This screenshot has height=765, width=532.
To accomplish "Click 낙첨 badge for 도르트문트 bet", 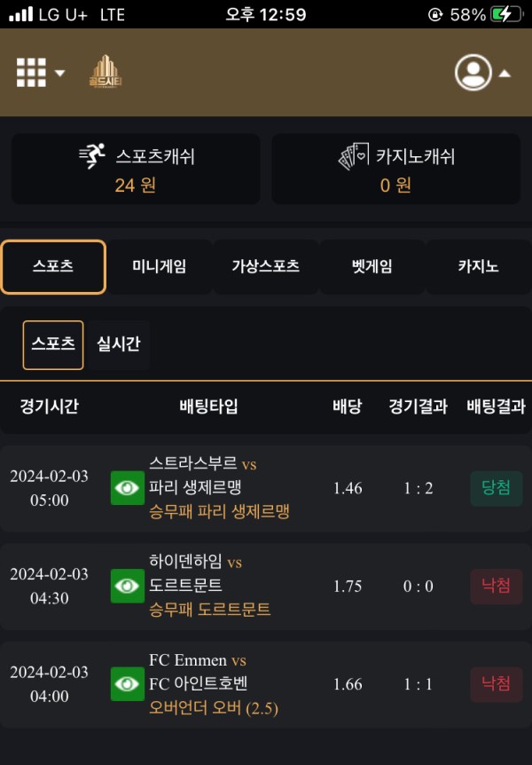I will 497,586.
